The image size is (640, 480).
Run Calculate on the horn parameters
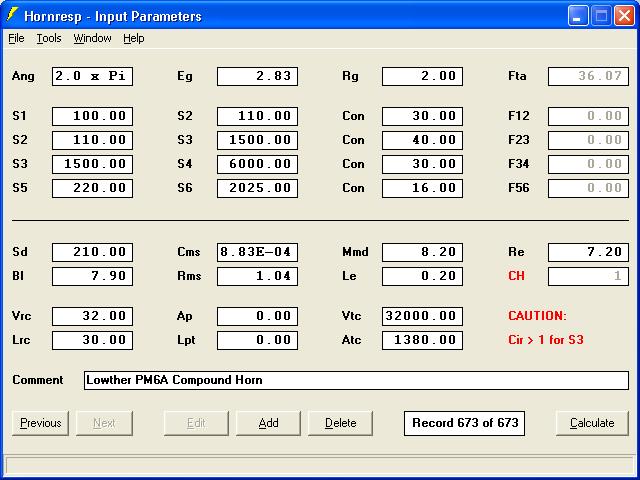(592, 423)
